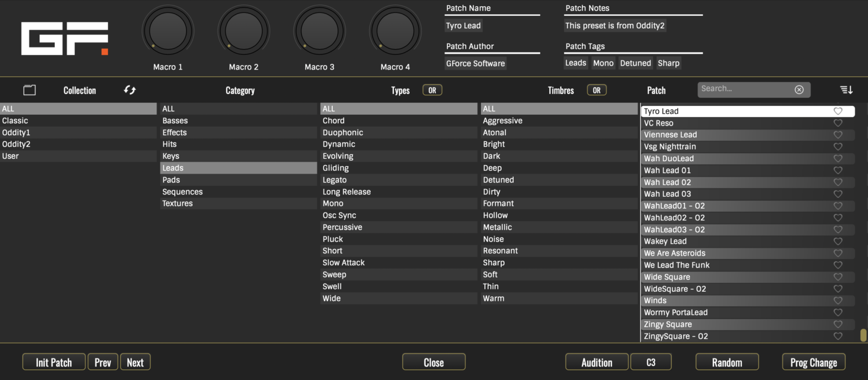Click the Init Patch button
This screenshot has width=868, height=380.
coord(54,362)
